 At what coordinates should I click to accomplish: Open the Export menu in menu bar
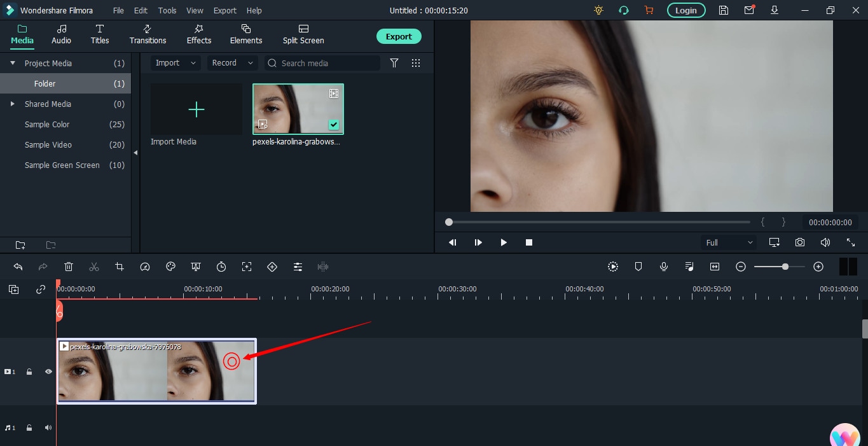pyautogui.click(x=224, y=11)
